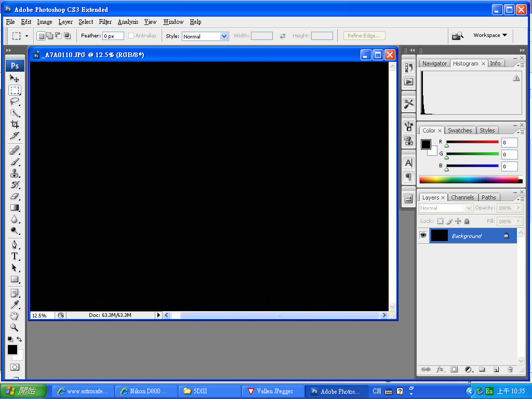This screenshot has height=399, width=532.
Task: Select the Horizontal Type tool
Action: 15,256
